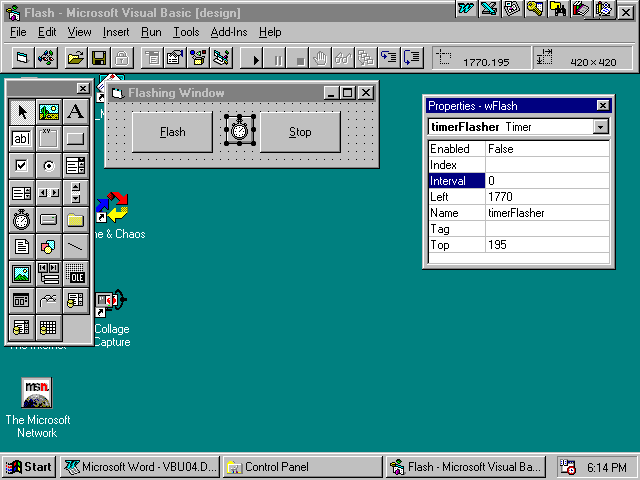The height and width of the screenshot is (480, 640).
Task: Select the Line tool in toolbox
Action: [x=76, y=246]
